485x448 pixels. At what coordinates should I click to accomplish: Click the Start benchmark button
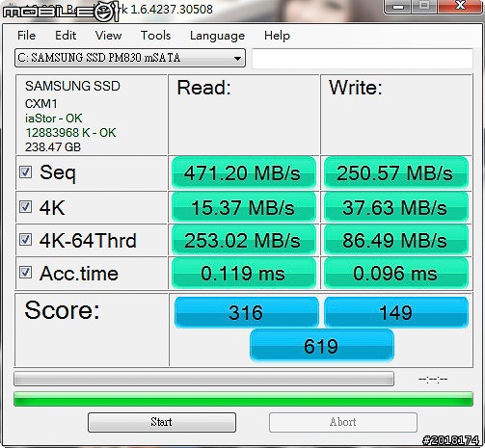(162, 422)
